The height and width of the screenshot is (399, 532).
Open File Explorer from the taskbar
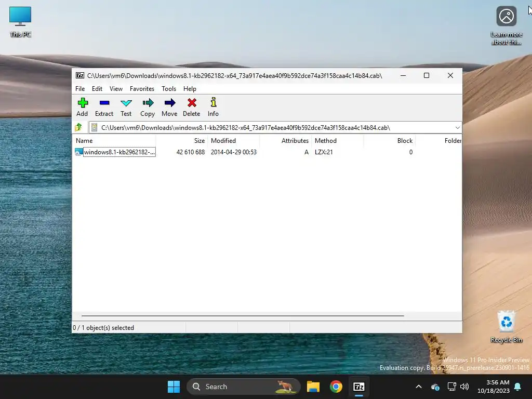(x=313, y=387)
